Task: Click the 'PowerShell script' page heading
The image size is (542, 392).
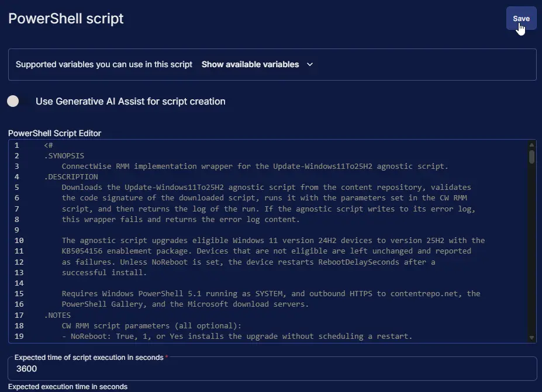Action: [x=65, y=19]
